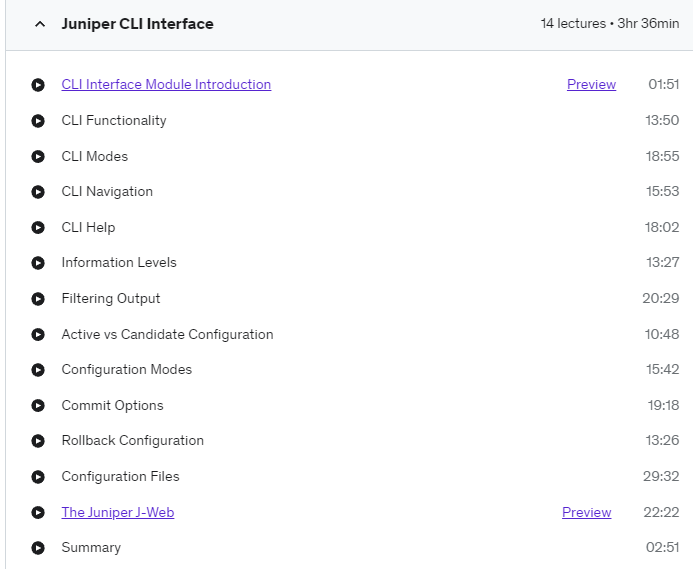The width and height of the screenshot is (693, 569).
Task: Select Active vs Candidate Configuration lecture title
Action: click(168, 334)
